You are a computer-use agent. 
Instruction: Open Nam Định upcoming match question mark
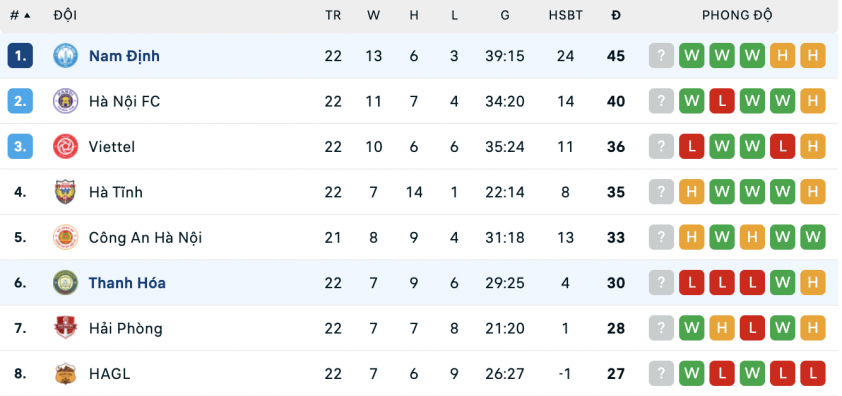tap(661, 56)
